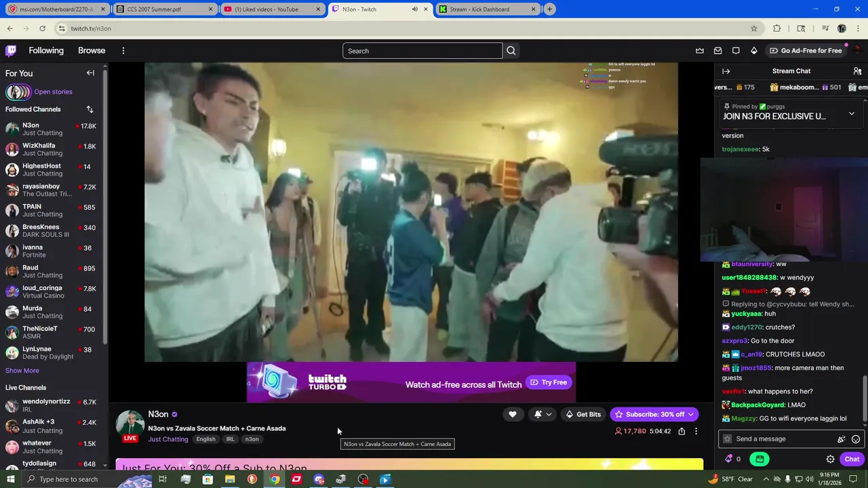Click the IRL stream tag
This screenshot has height=488, width=868.
point(231,439)
